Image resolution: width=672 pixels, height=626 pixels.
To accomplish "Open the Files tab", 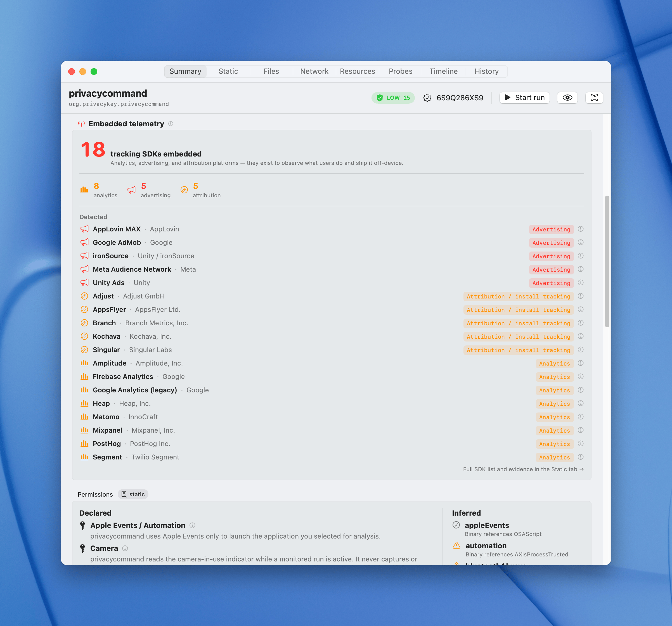I will pos(271,71).
